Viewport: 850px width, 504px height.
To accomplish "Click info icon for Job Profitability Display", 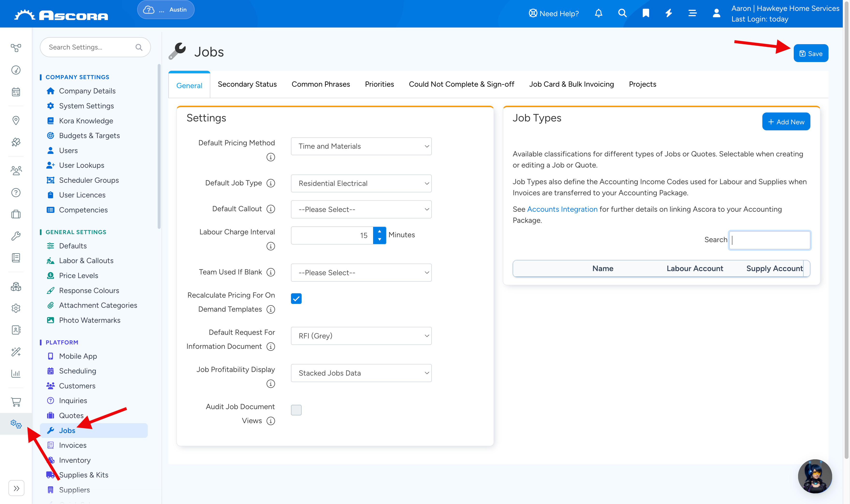I will coord(270,384).
